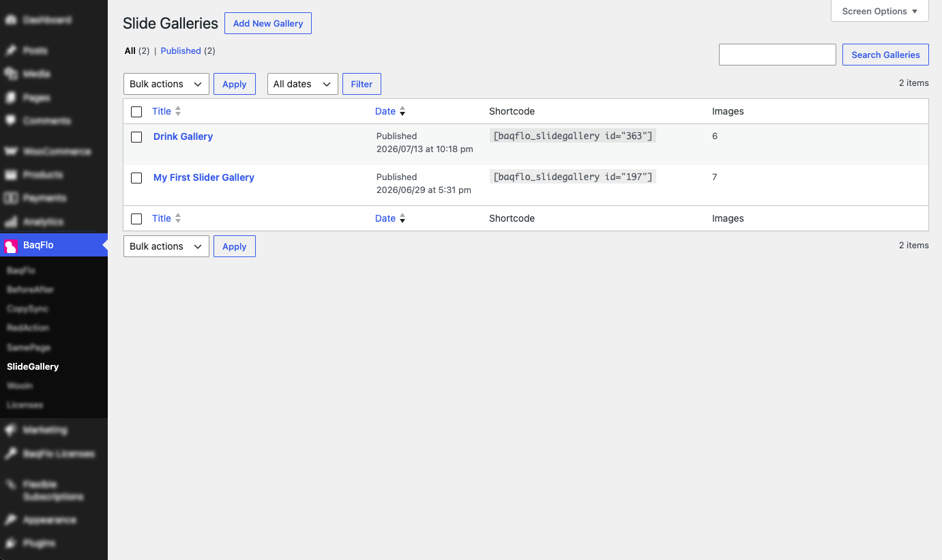This screenshot has width=942, height=560.
Task: Open the lower Bulk actions dropdown
Action: [166, 246]
